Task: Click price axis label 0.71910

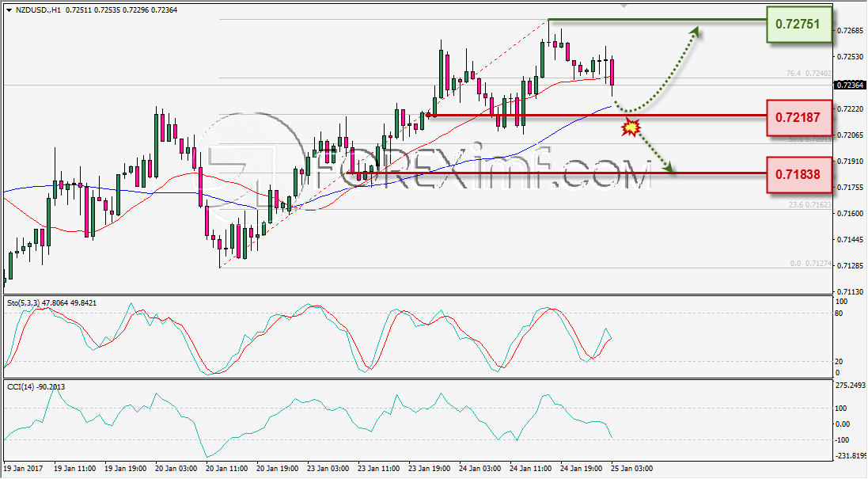Action: click(x=851, y=162)
